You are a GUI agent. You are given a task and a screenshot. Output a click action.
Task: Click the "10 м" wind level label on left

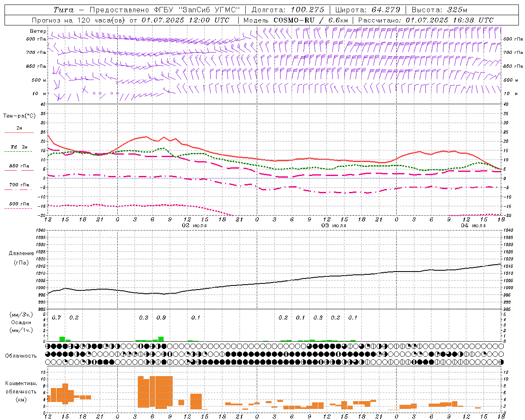(39, 94)
